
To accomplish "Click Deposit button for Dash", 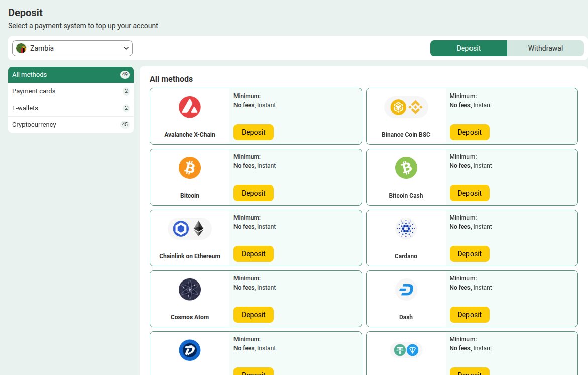I will [x=469, y=315].
